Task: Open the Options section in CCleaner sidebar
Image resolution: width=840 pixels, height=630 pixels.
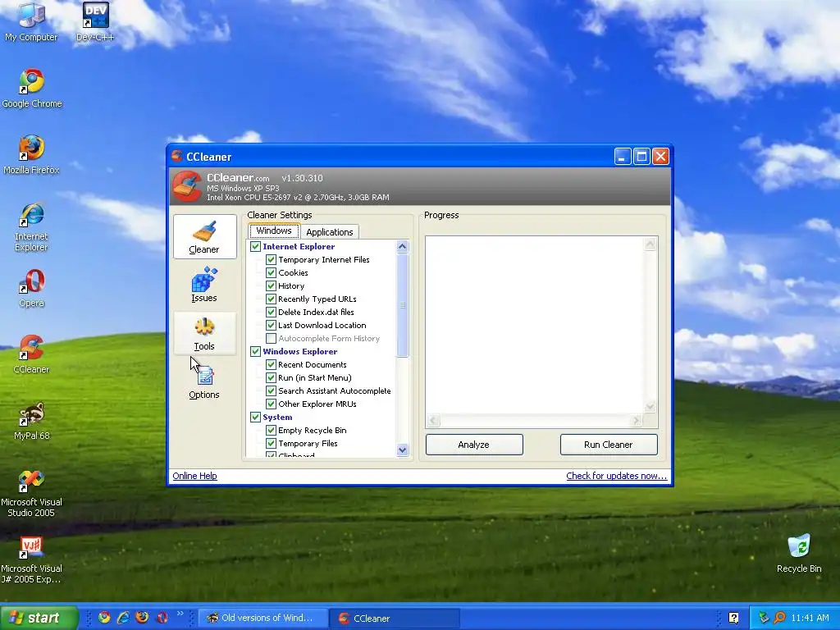Action: pyautogui.click(x=204, y=381)
